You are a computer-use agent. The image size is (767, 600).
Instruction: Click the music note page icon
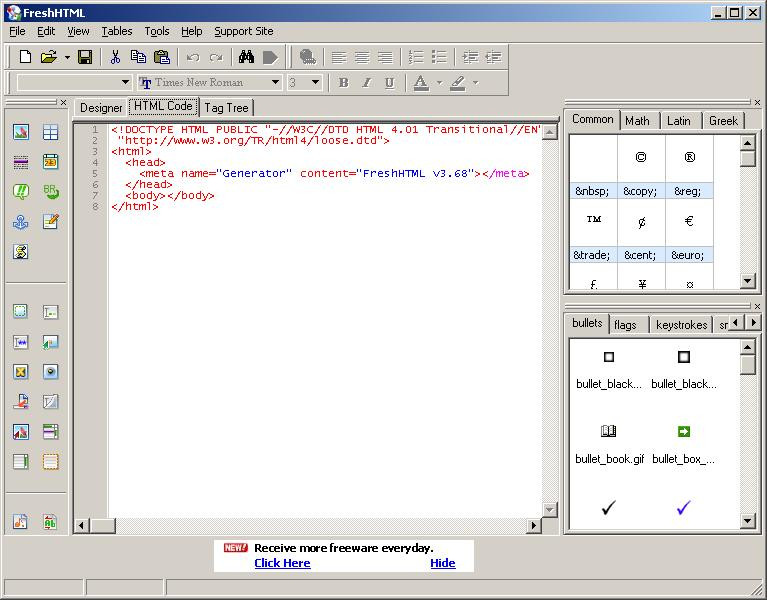[21, 522]
